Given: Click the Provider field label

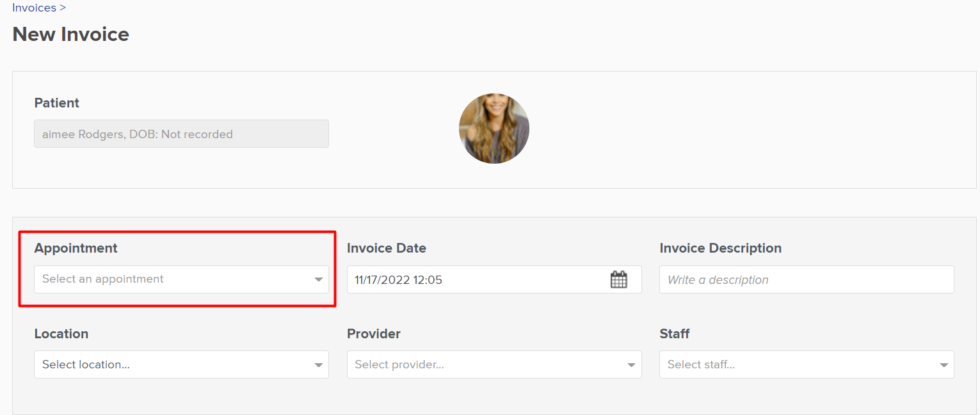Looking at the screenshot, I should (374, 334).
